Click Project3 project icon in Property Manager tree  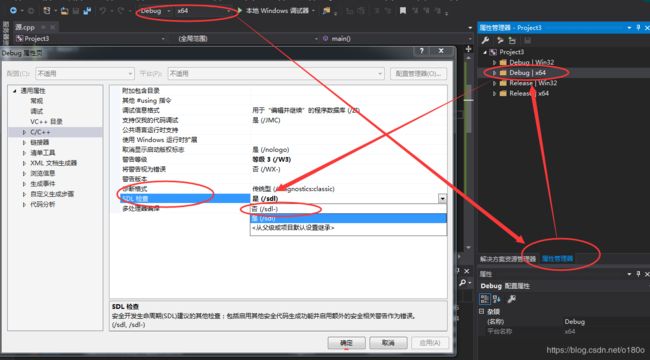click(x=493, y=52)
